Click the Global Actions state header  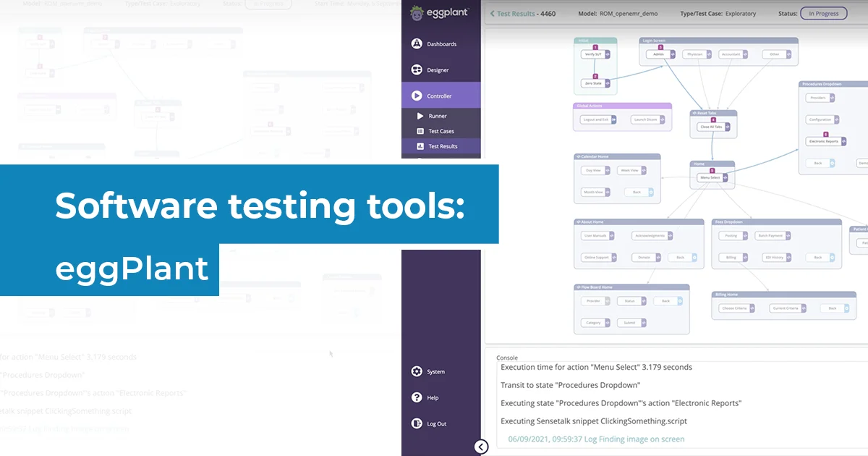pyautogui.click(x=622, y=106)
